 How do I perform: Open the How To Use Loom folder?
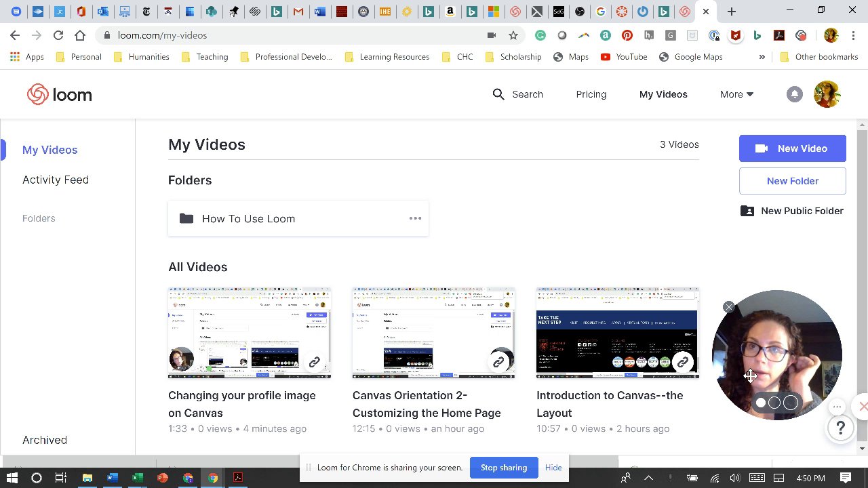tap(298, 218)
